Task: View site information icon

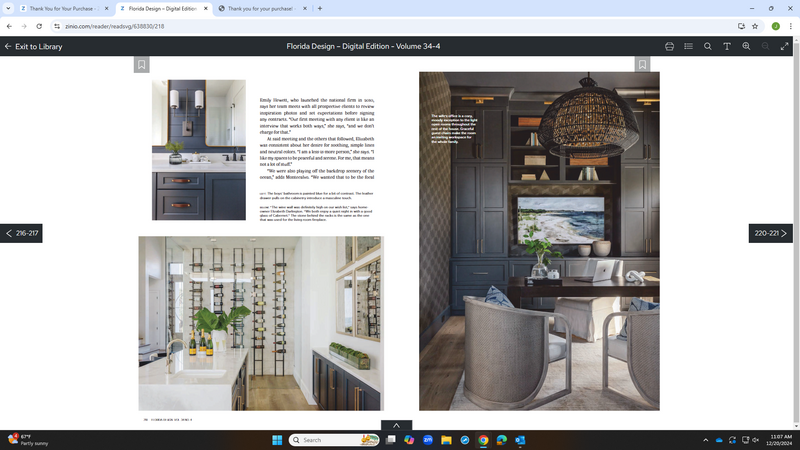Action: pos(57,26)
